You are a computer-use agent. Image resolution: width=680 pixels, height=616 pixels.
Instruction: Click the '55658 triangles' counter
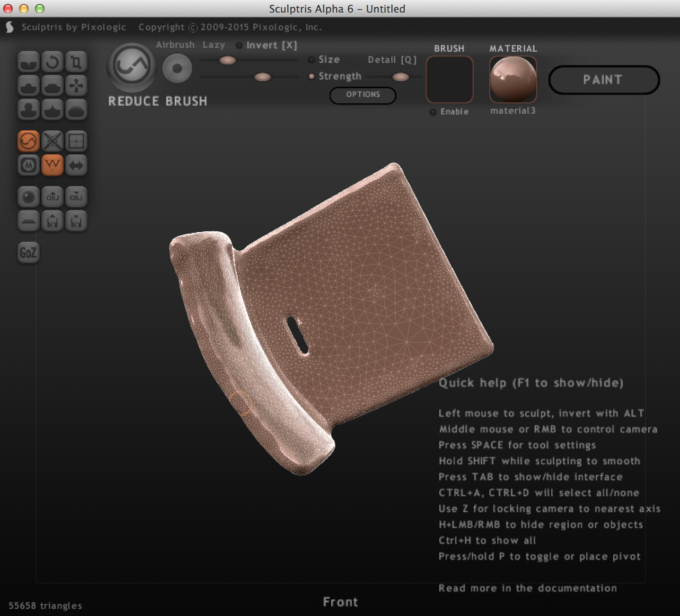click(x=45, y=606)
